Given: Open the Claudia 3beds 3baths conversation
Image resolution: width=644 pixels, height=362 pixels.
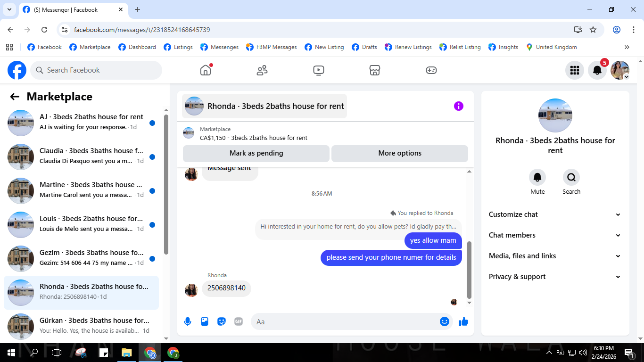Looking at the screenshot, I should (81, 157).
